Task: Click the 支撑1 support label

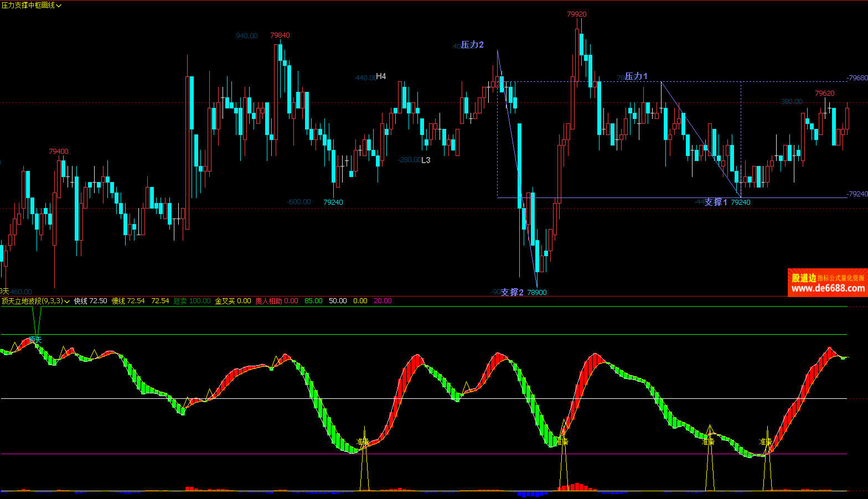Action: 715,202
